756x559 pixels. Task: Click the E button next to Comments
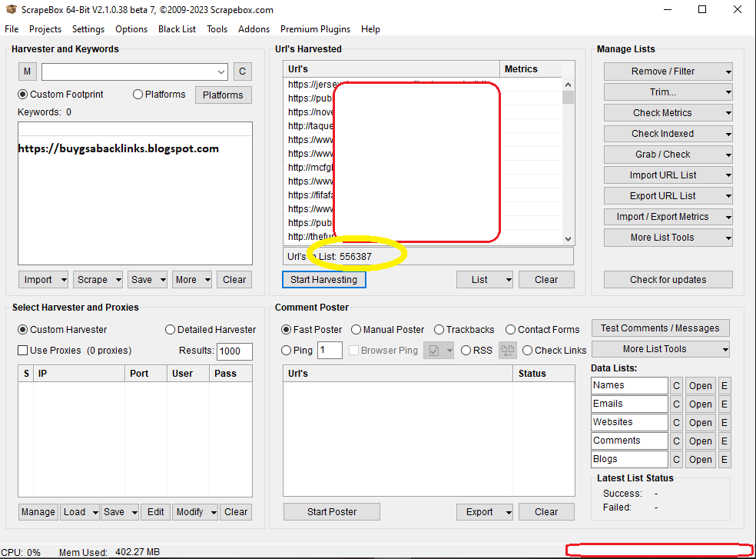724,441
